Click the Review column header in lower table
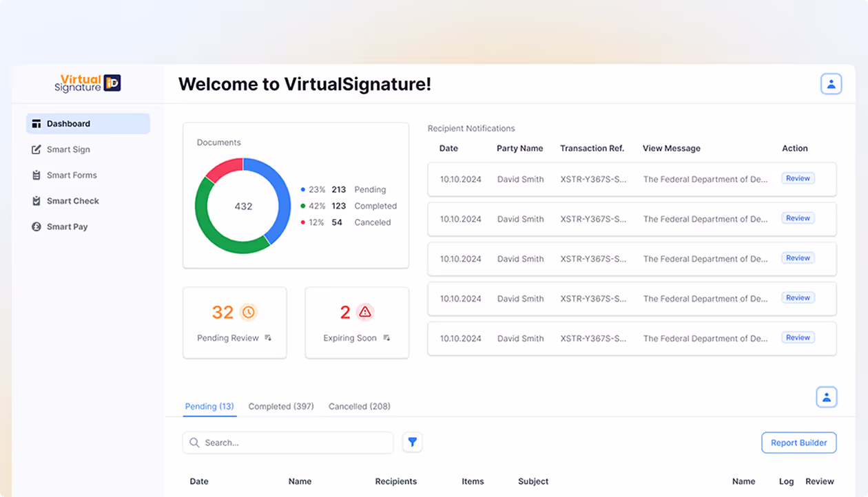This screenshot has height=497, width=868. (x=820, y=481)
